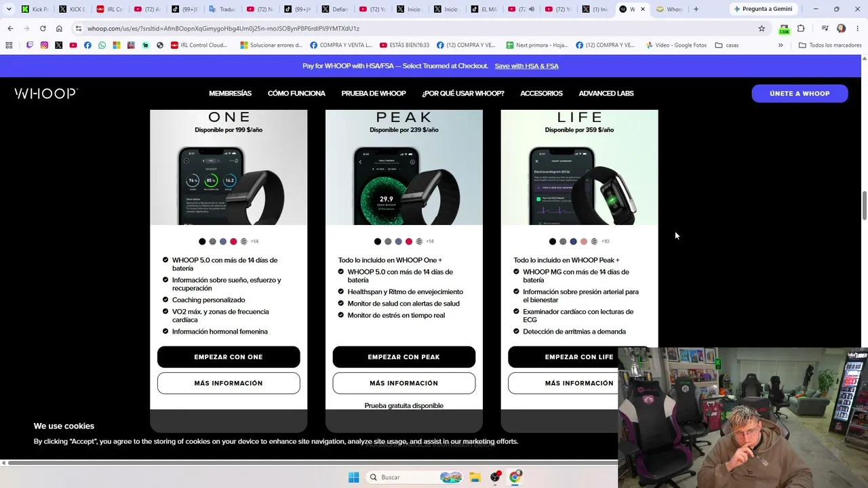
Task: Select the navy blue swatch for WHOOP Life
Action: tap(573, 241)
